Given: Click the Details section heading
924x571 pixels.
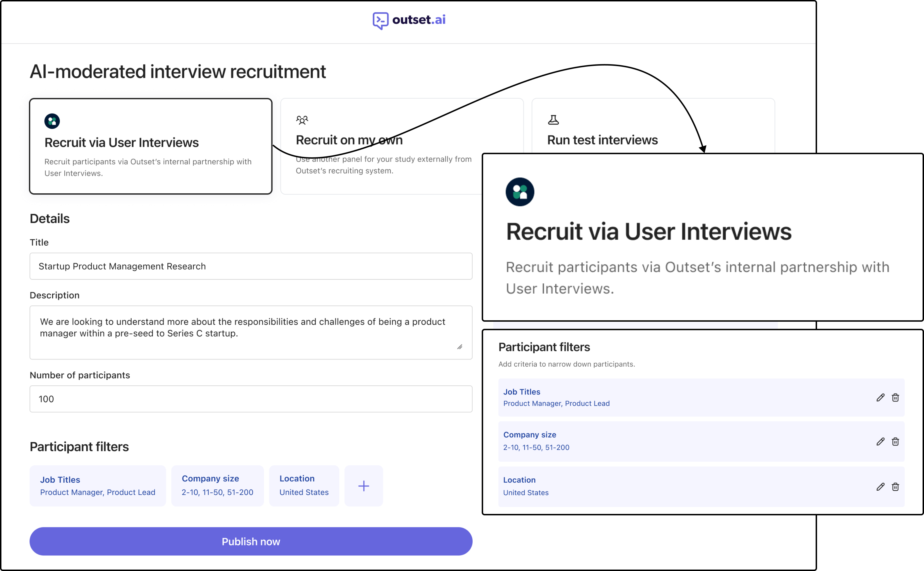Looking at the screenshot, I should 50,219.
